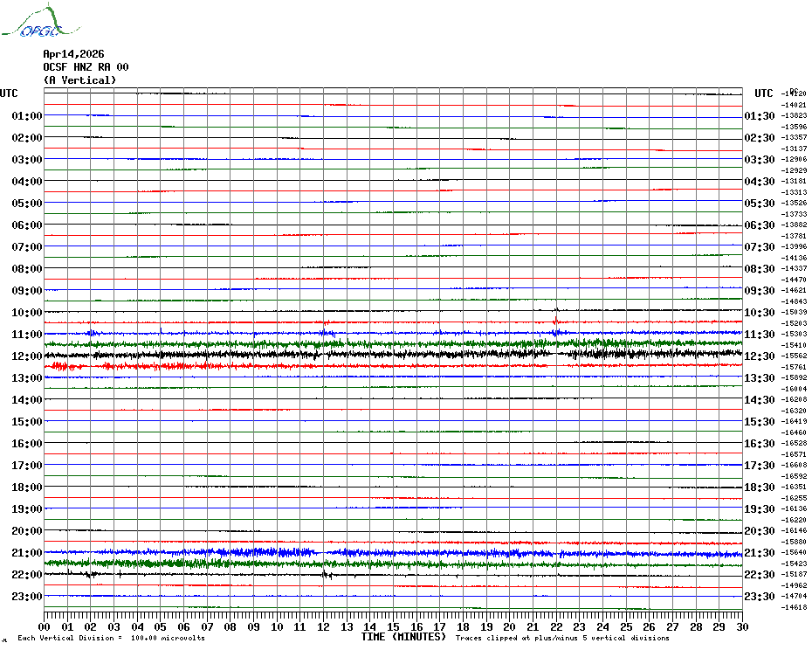The image size is (812, 650).
Task: Click the date text 'Apr14,2026'
Action: pyautogui.click(x=73, y=54)
